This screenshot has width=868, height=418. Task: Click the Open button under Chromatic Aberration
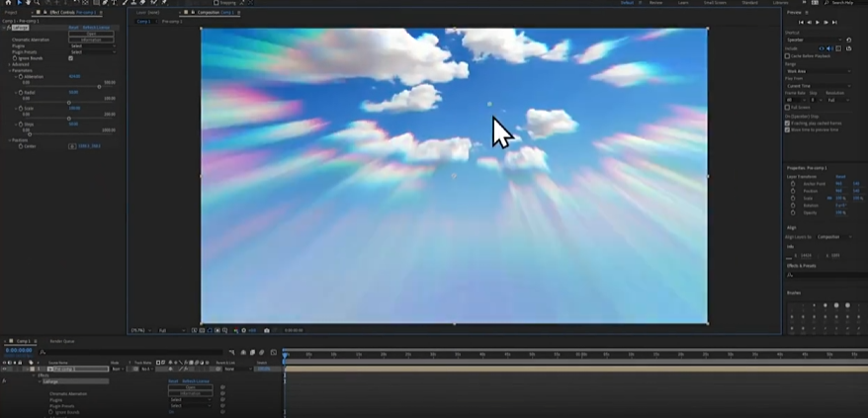coord(90,34)
